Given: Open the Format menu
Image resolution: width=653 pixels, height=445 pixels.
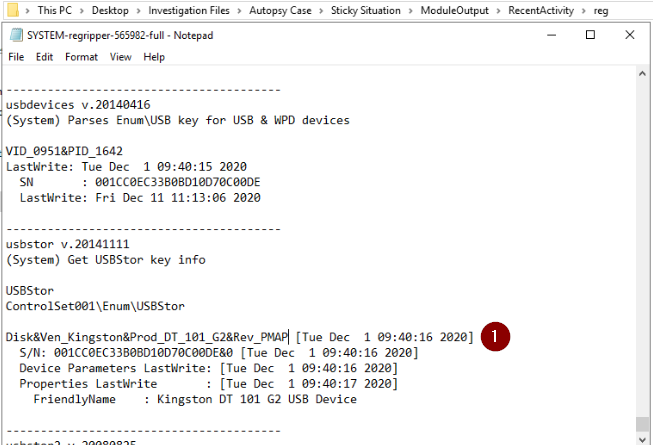Looking at the screenshot, I should pyautogui.click(x=81, y=57).
